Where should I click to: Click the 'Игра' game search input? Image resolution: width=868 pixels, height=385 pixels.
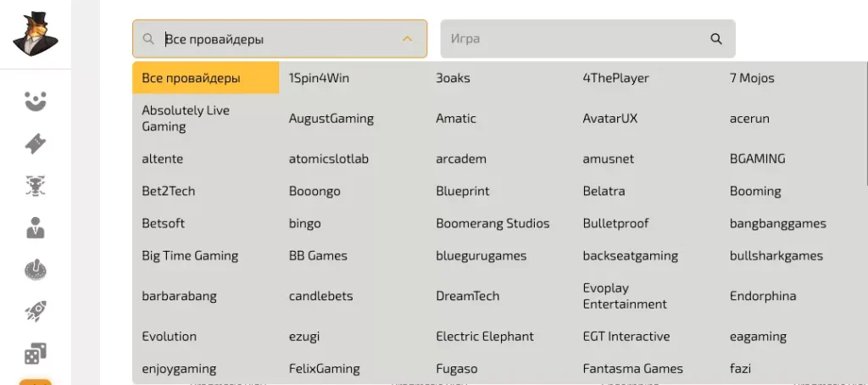[x=576, y=39]
